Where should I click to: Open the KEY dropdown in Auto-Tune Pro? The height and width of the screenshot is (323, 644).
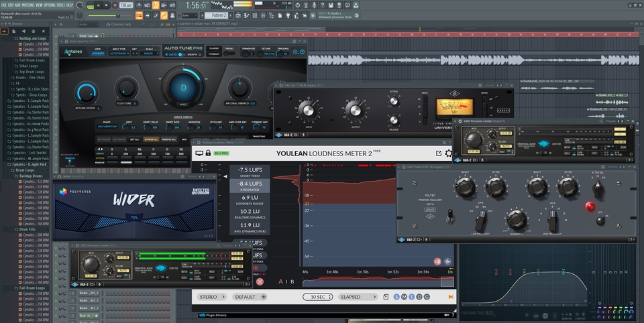click(135, 54)
